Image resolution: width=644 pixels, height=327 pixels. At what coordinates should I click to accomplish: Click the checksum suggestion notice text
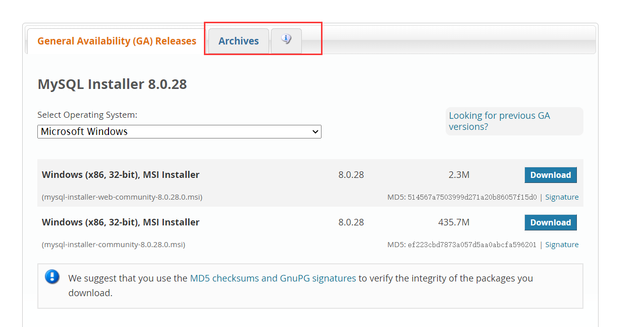click(x=300, y=286)
